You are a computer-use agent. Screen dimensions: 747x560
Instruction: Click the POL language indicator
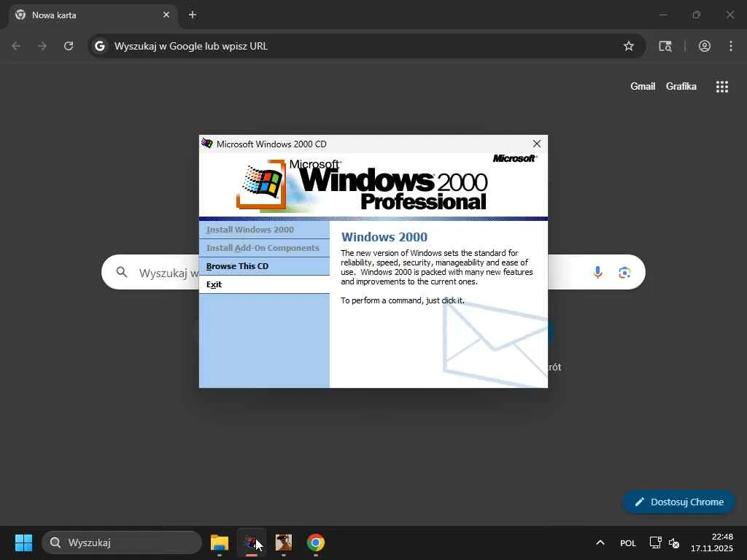tap(628, 542)
